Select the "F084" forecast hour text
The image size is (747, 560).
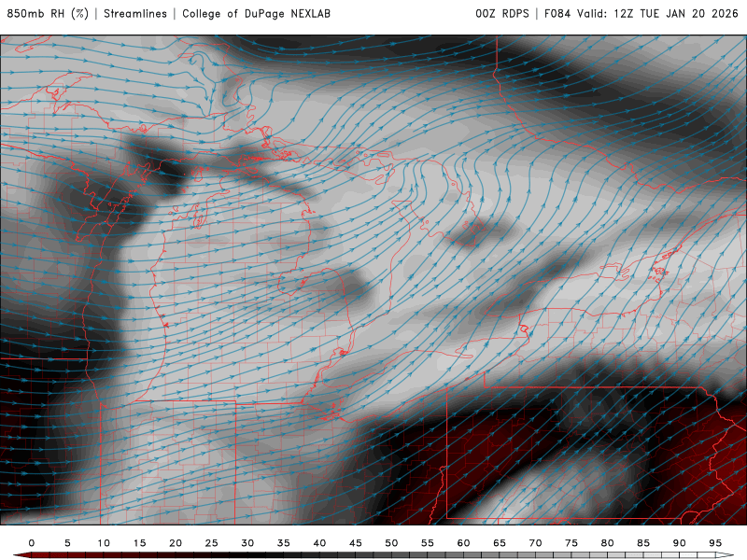557,14
